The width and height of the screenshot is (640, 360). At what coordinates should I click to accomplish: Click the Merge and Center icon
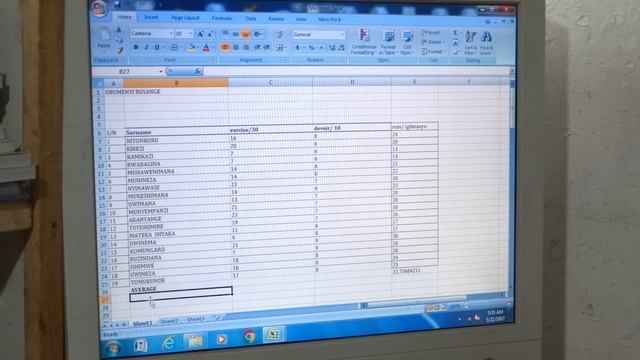(280, 48)
